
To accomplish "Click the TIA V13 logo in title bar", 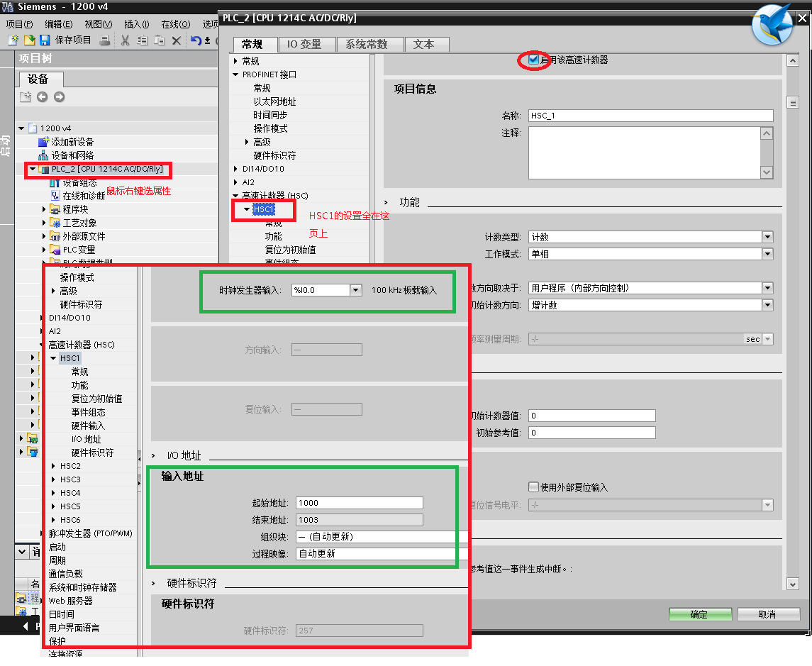I will coord(7,6).
